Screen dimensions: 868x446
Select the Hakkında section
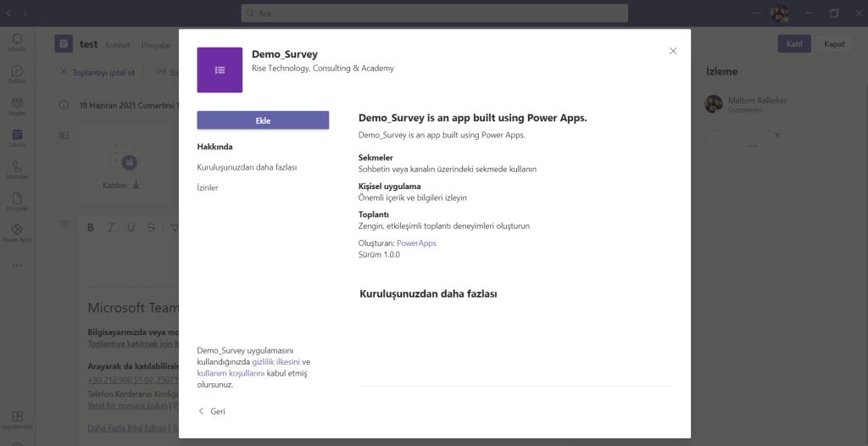214,147
